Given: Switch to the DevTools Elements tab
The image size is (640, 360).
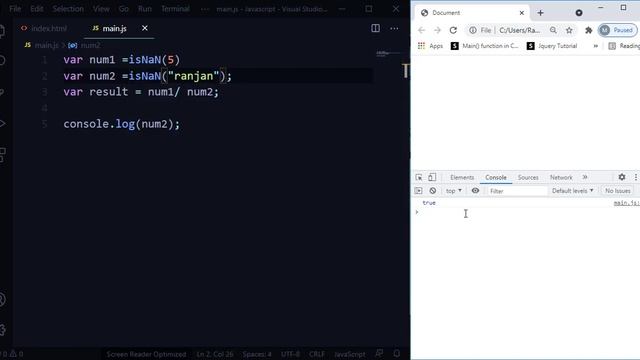Looking at the screenshot, I should coord(462,178).
